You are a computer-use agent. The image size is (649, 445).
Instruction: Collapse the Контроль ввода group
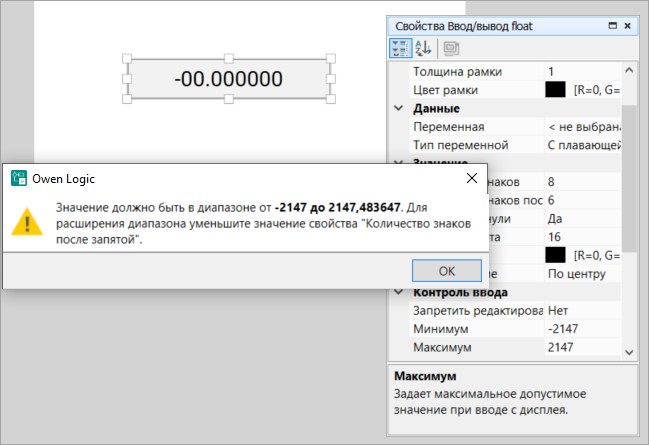[x=398, y=292]
